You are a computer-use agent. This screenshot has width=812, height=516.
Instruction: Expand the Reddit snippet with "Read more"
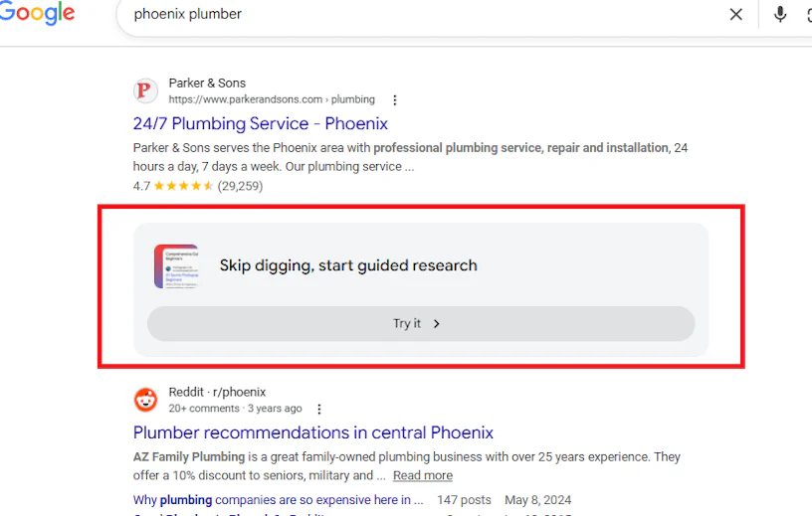423,475
